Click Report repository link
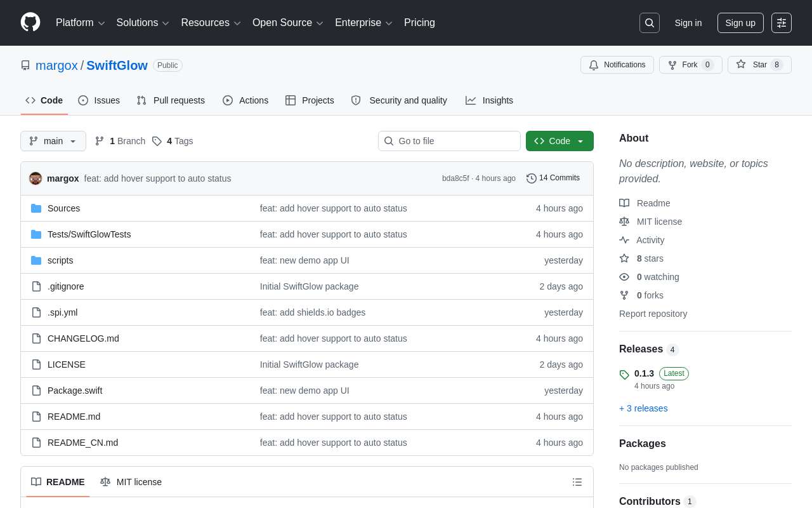 (x=653, y=314)
